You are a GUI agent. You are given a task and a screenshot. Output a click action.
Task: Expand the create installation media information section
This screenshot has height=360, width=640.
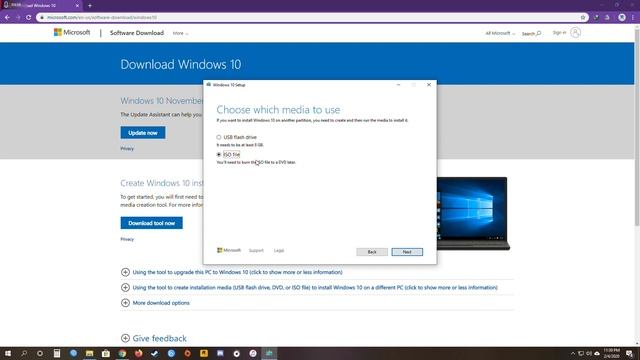pyautogui.click(x=309, y=288)
